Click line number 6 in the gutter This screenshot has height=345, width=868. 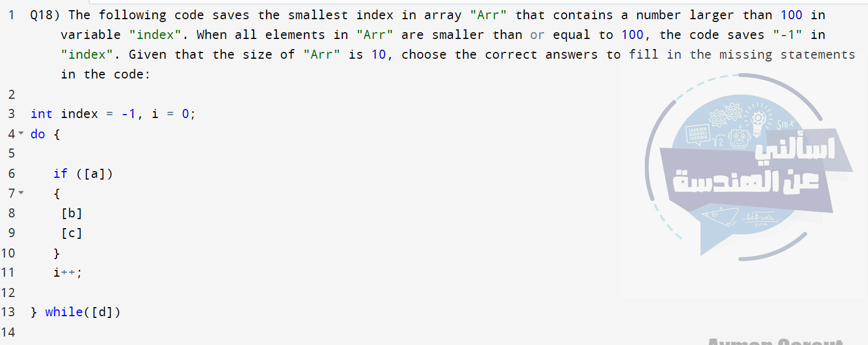11,173
